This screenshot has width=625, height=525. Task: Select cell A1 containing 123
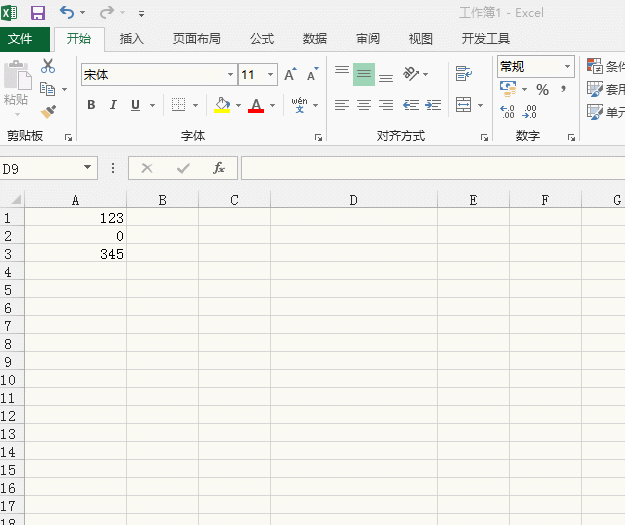click(x=75, y=218)
